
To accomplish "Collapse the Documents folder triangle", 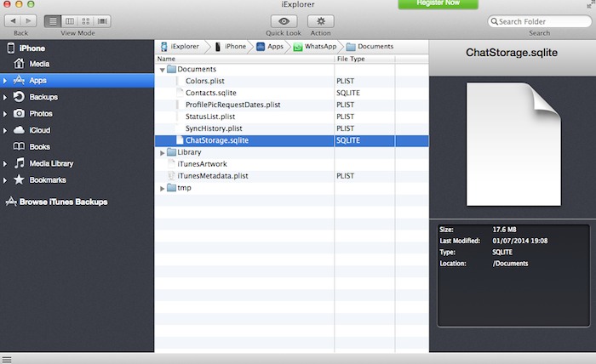I will (163, 70).
